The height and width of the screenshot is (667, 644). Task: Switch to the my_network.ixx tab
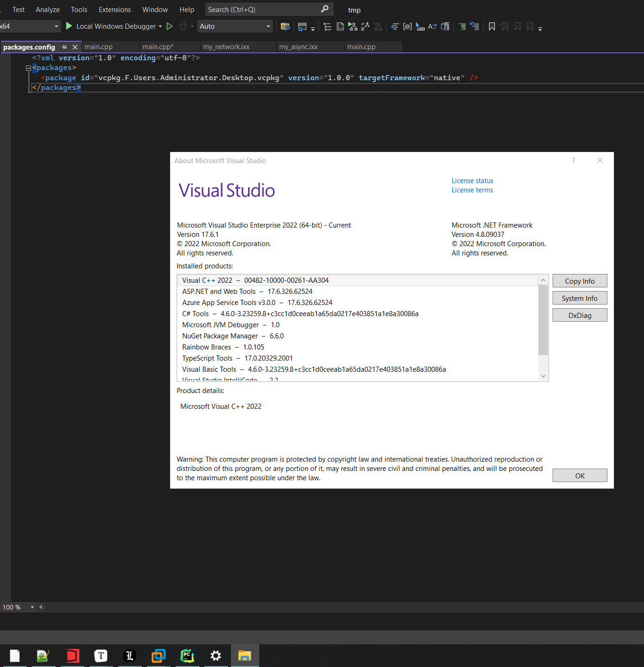point(237,46)
